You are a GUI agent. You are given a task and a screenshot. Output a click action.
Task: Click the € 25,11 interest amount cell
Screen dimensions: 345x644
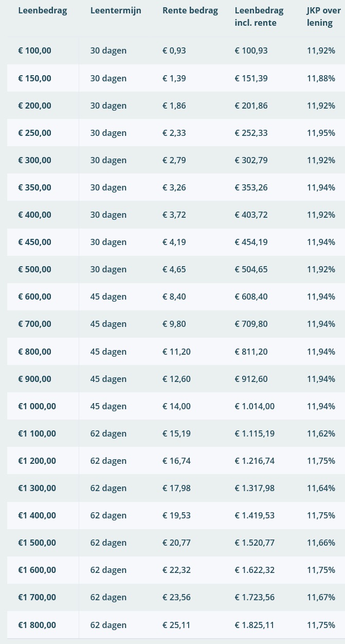pyautogui.click(x=176, y=625)
